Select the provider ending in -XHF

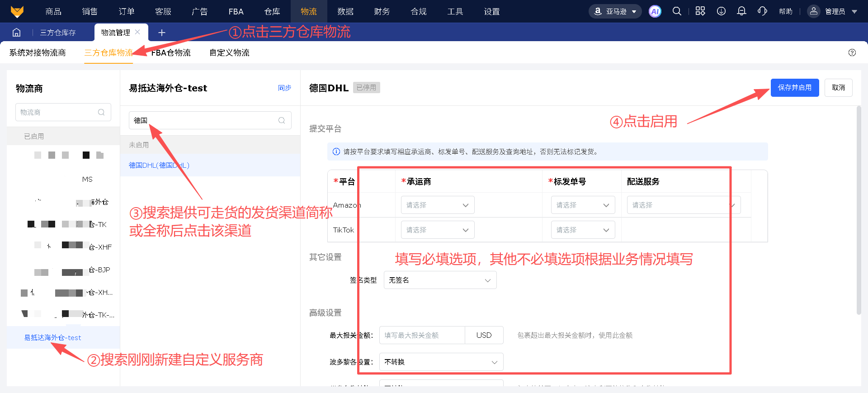63,247
